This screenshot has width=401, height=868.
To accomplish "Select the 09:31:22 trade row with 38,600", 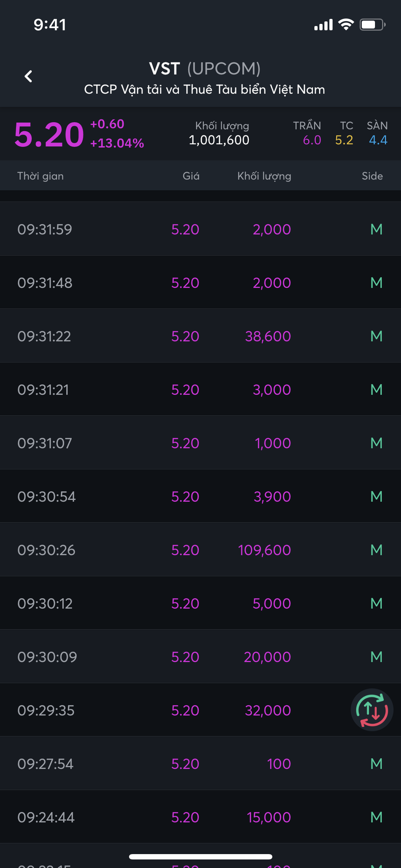I will pyautogui.click(x=200, y=336).
